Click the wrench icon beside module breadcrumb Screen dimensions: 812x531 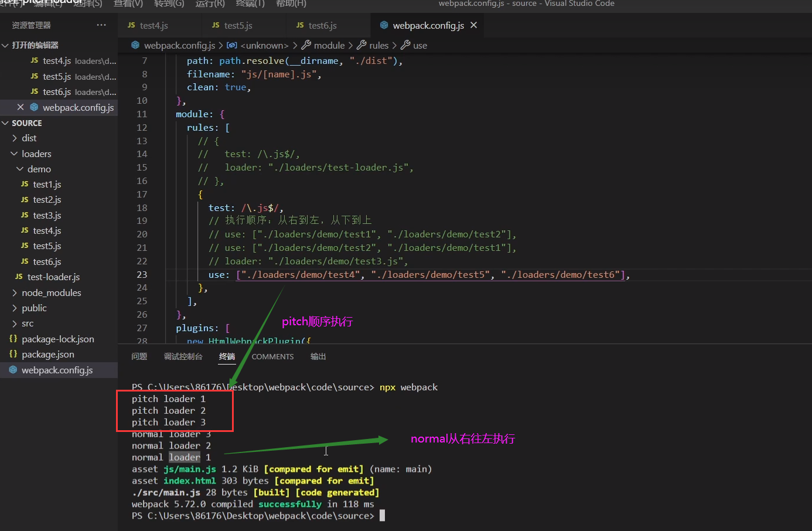point(306,45)
